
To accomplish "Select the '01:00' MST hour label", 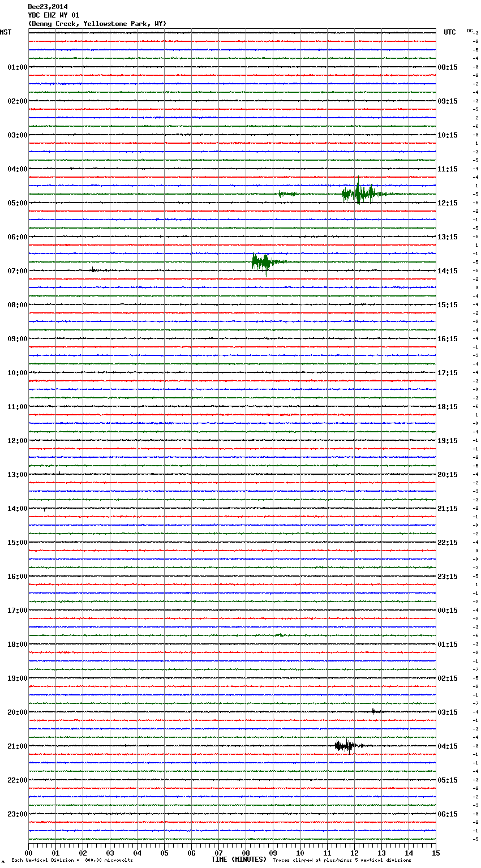I will pyautogui.click(x=18, y=67).
